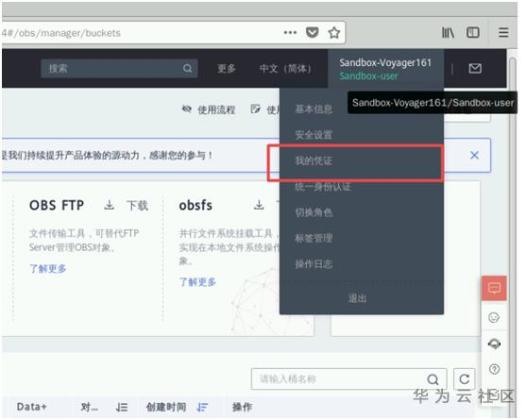Click the Data+ column header
Viewport: 527px width, 420px height.
(31, 407)
